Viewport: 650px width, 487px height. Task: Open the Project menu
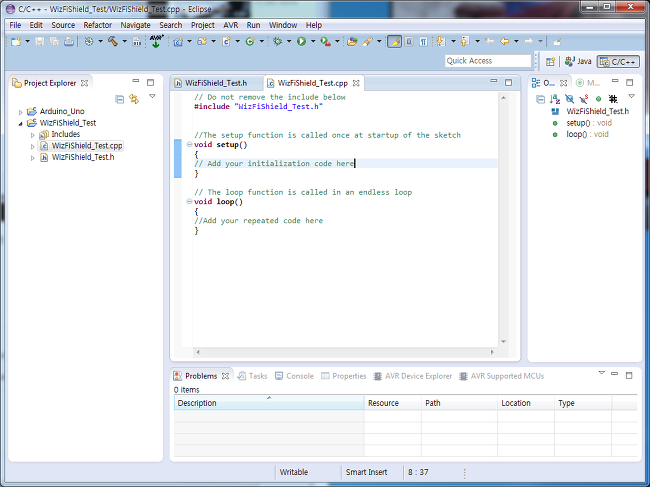click(x=203, y=25)
